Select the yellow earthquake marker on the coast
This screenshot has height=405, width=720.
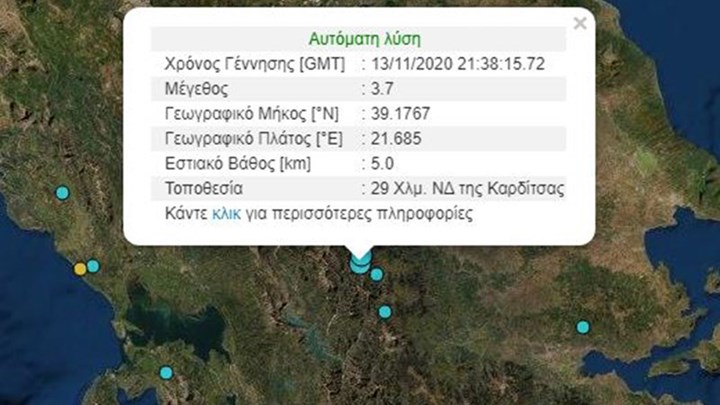[x=80, y=269]
